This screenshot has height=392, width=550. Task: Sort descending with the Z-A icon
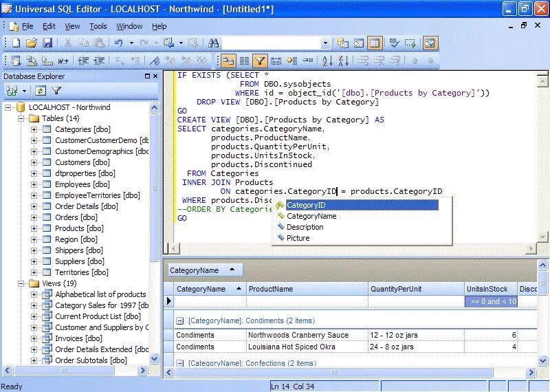pyautogui.click(x=343, y=61)
